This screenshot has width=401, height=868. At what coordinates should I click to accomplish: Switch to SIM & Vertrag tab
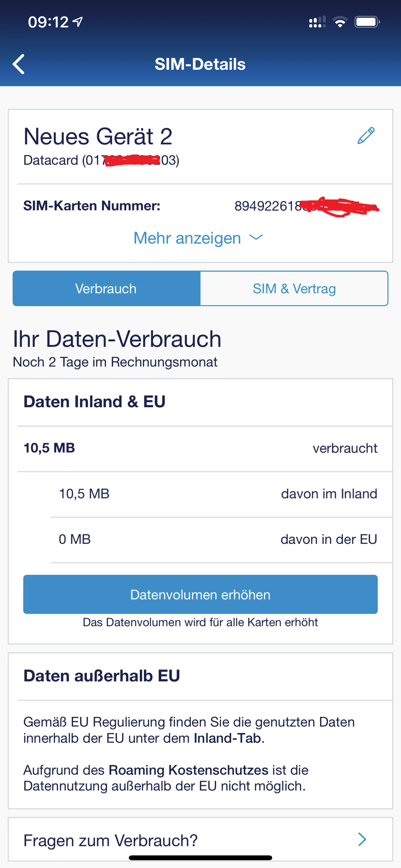pos(294,288)
